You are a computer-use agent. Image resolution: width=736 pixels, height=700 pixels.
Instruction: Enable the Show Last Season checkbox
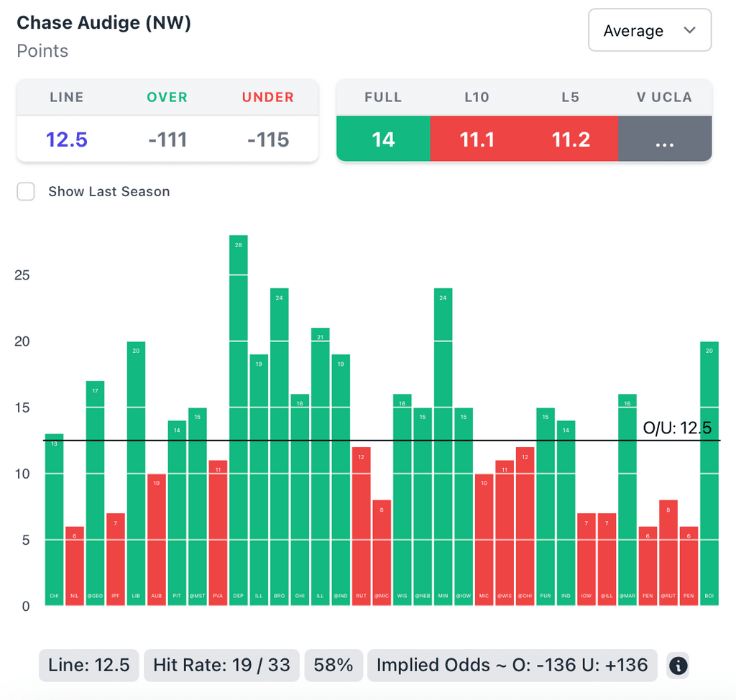[26, 192]
